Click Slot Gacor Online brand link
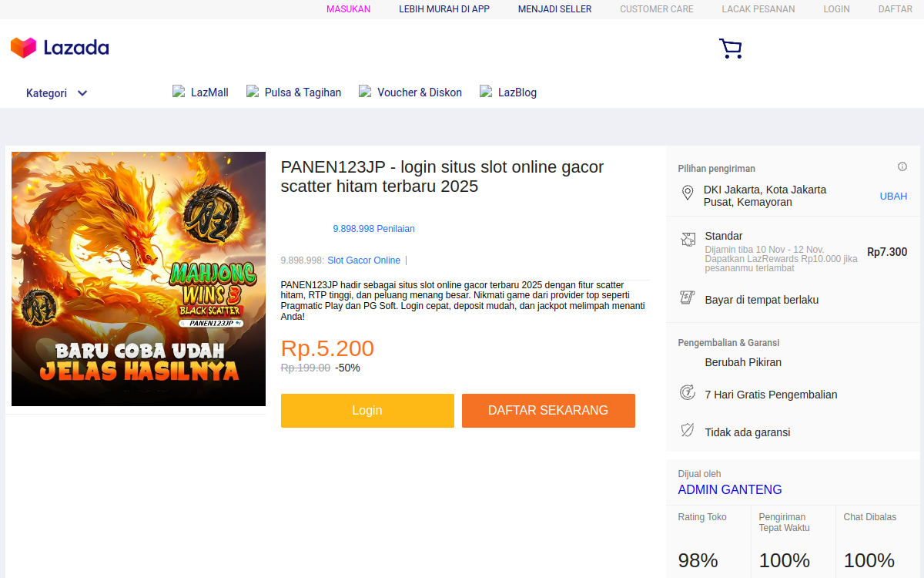 tap(364, 260)
